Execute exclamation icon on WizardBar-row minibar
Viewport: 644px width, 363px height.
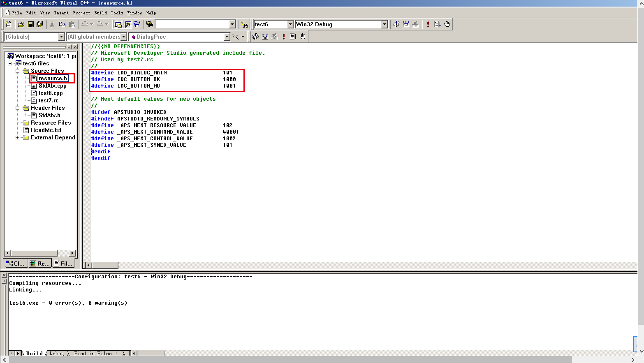[284, 37]
